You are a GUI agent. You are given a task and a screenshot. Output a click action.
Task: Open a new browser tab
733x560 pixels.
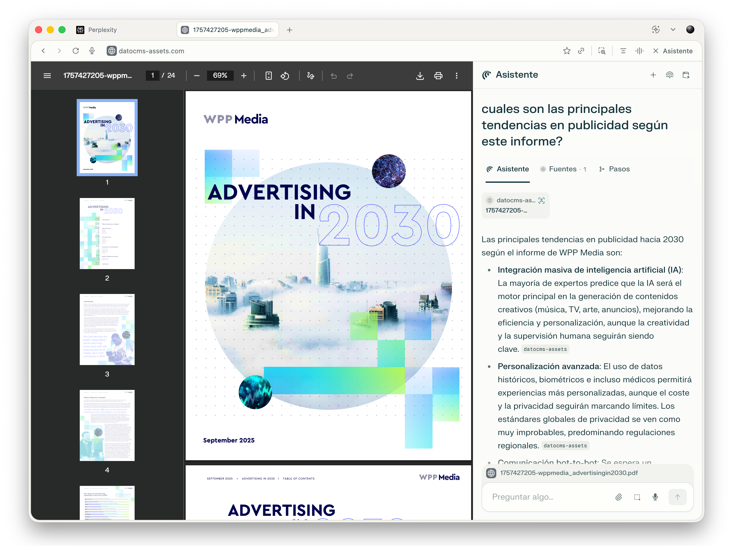tap(290, 30)
